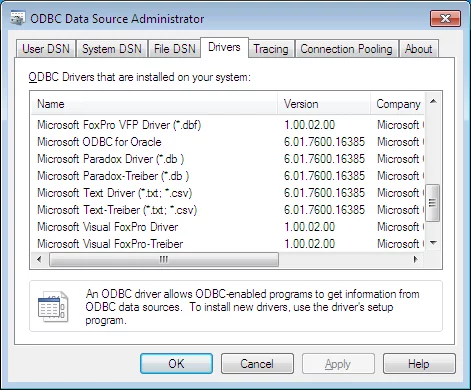Image resolution: width=471 pixels, height=390 pixels.
Task: Open the Tracing tab
Action: pos(271,49)
